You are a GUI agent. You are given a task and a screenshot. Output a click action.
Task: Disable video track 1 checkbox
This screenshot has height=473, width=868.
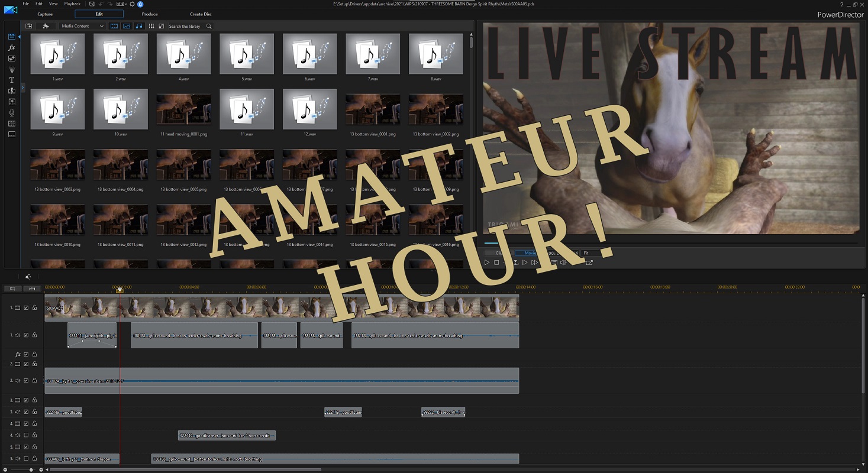[x=26, y=308]
